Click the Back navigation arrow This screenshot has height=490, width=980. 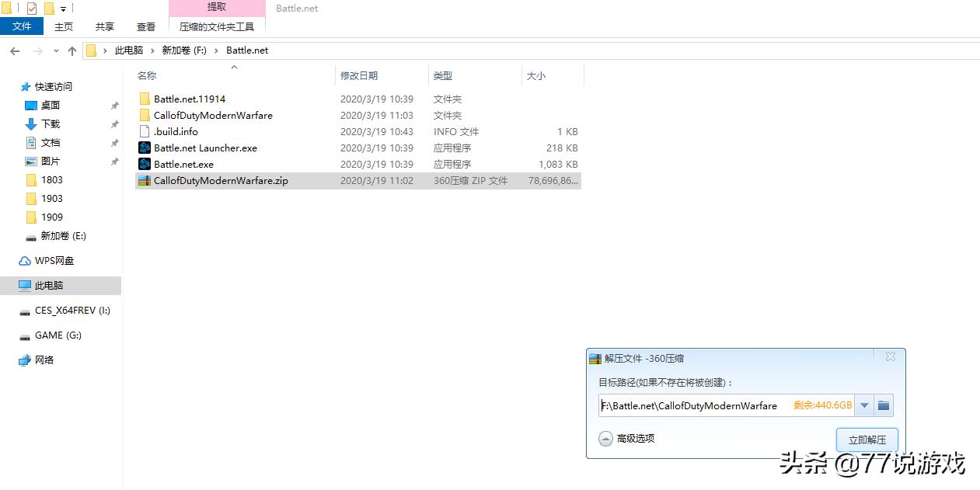[x=14, y=50]
